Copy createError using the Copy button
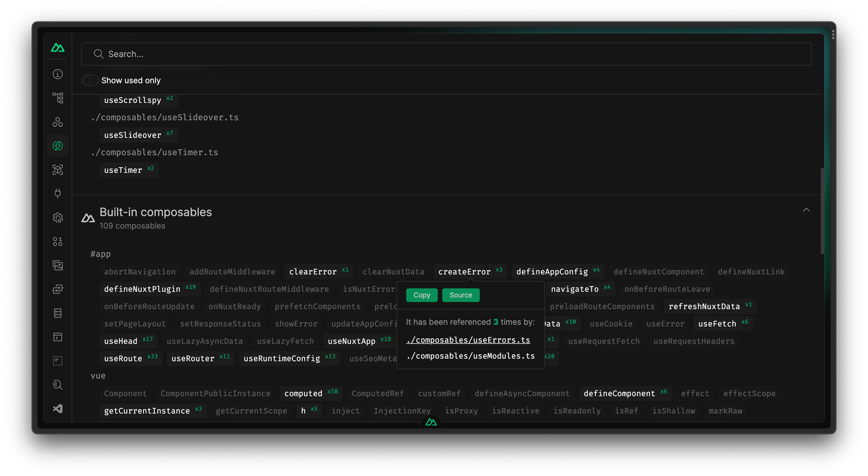Image resolution: width=868 pixels, height=476 pixels. 421,295
